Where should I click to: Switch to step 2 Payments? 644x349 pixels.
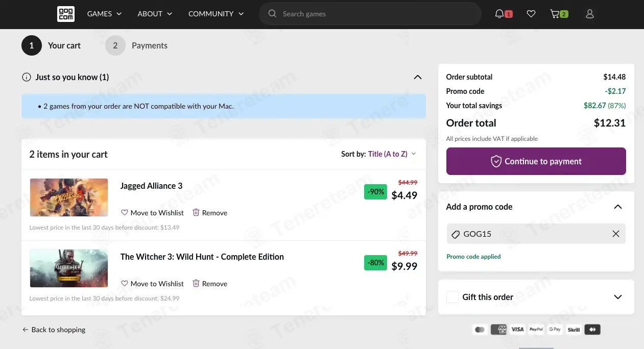(136, 45)
